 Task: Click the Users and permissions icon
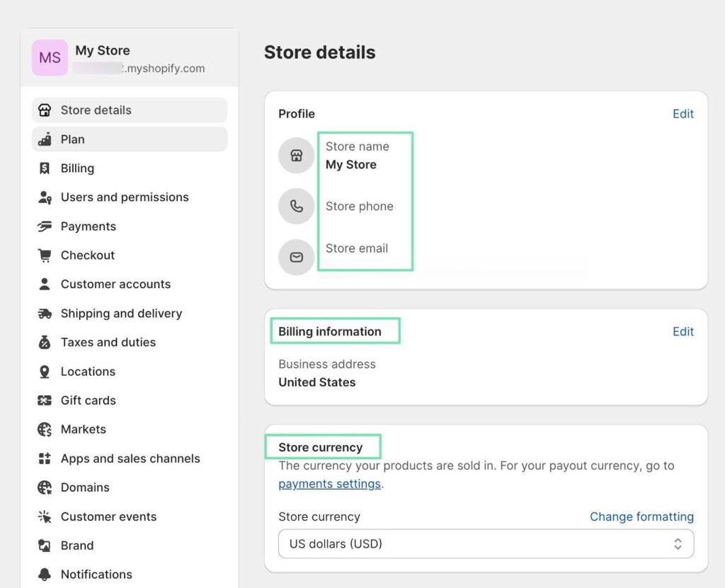[45, 197]
